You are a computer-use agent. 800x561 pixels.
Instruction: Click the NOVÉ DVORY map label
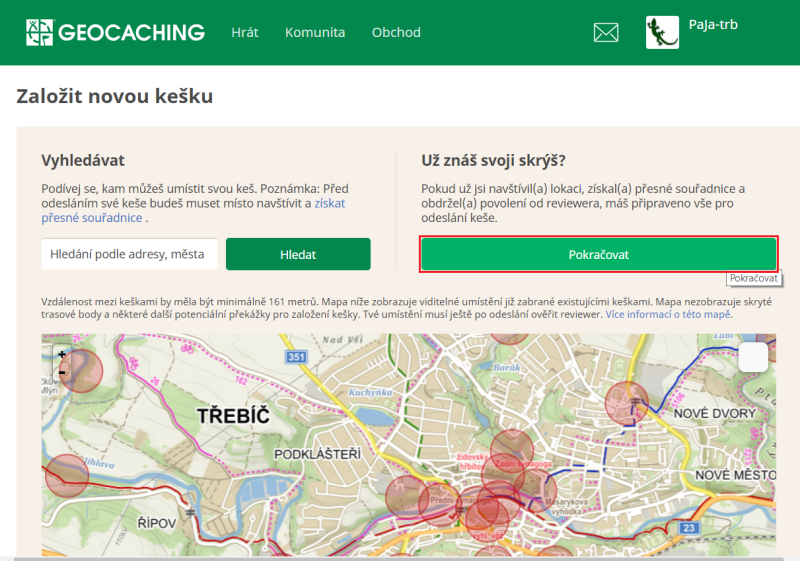tap(714, 413)
